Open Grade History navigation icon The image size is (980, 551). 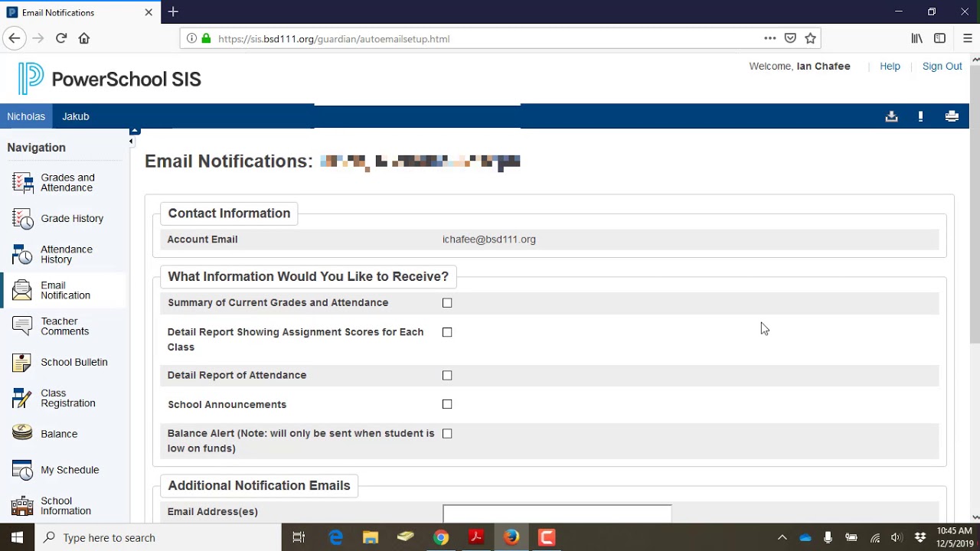[x=23, y=219]
